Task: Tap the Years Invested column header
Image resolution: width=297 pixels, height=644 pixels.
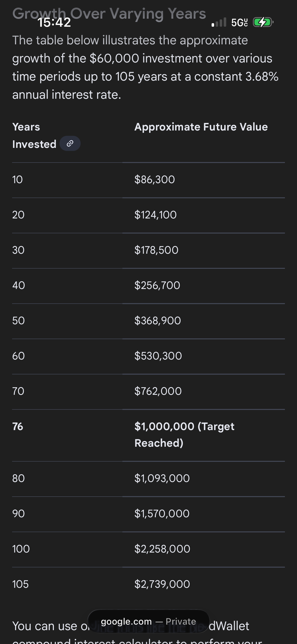Action: click(x=34, y=136)
